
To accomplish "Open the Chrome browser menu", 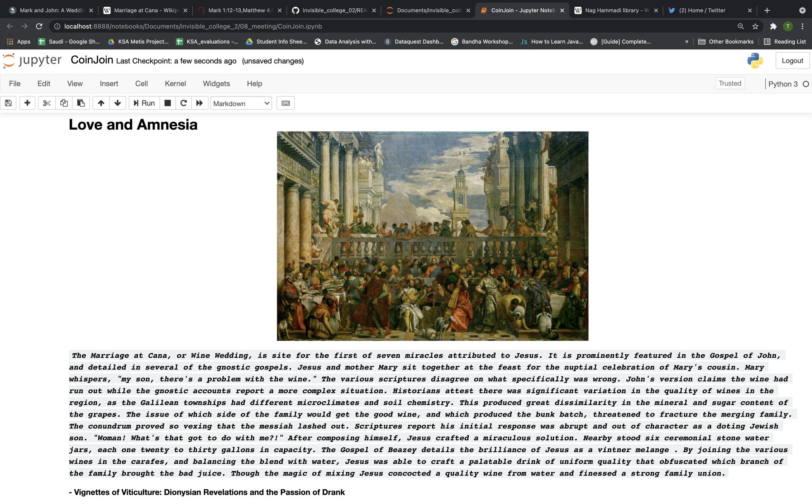I will (802, 26).
